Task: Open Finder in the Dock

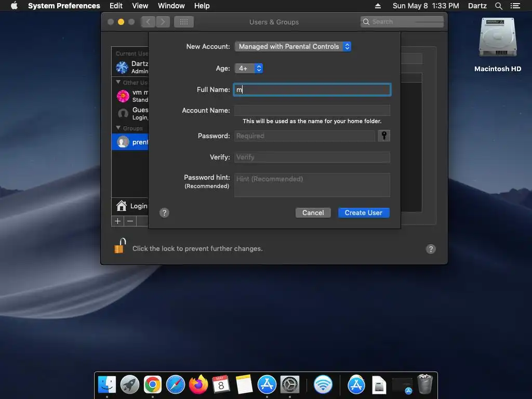Action: click(107, 384)
